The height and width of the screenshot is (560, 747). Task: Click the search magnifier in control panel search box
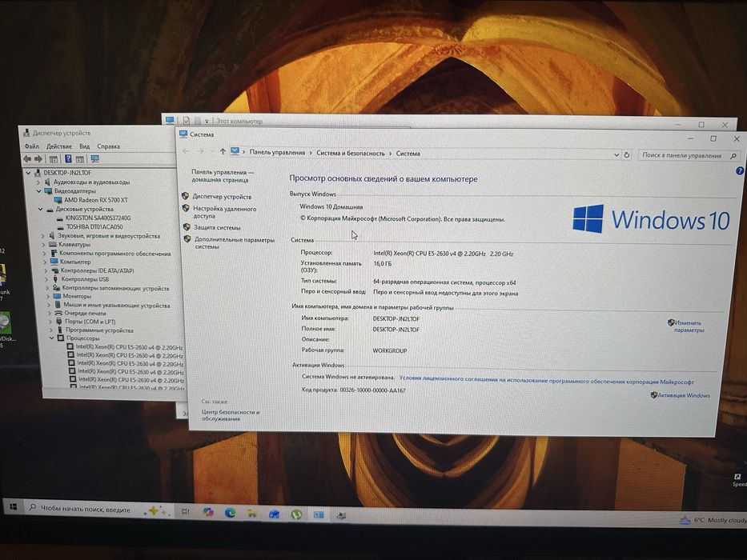click(733, 156)
